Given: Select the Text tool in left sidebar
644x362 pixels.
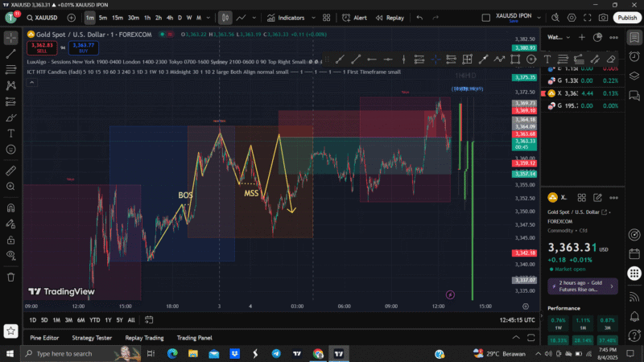Looking at the screenshot, I should (11, 133).
